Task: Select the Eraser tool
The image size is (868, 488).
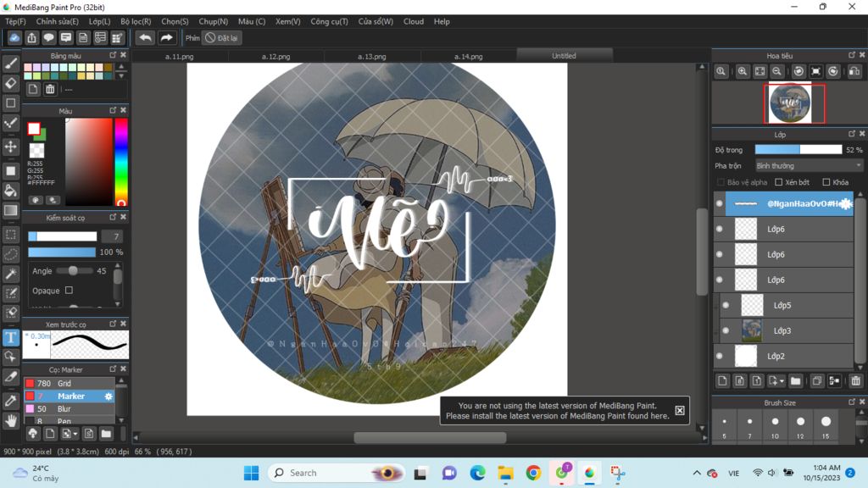Action: point(10,84)
